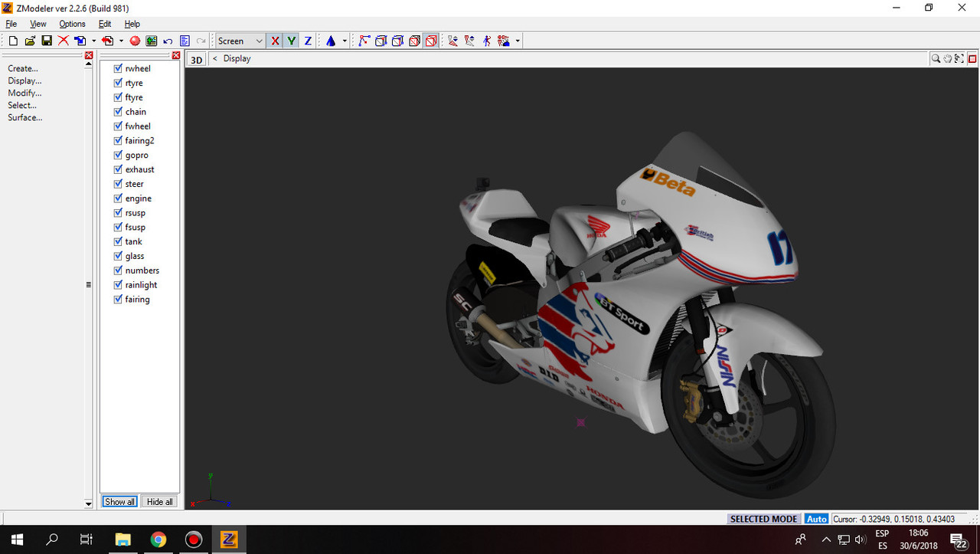
Task: Click the Open file folder icon
Action: pos(30,41)
